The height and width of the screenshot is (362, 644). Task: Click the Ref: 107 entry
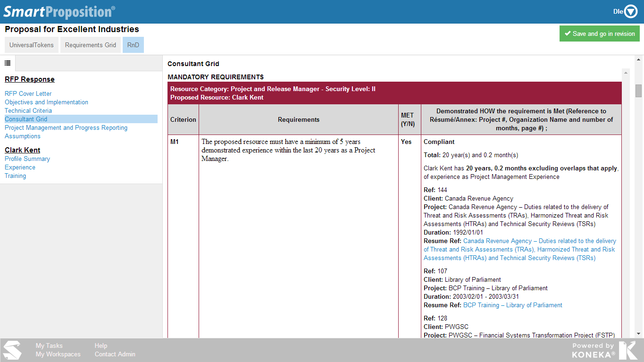(x=435, y=271)
